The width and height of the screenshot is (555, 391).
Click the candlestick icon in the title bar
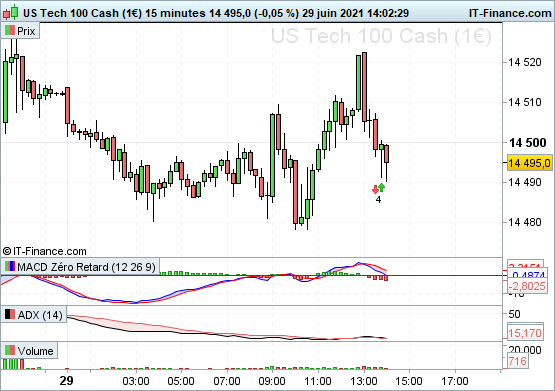pos(11,12)
